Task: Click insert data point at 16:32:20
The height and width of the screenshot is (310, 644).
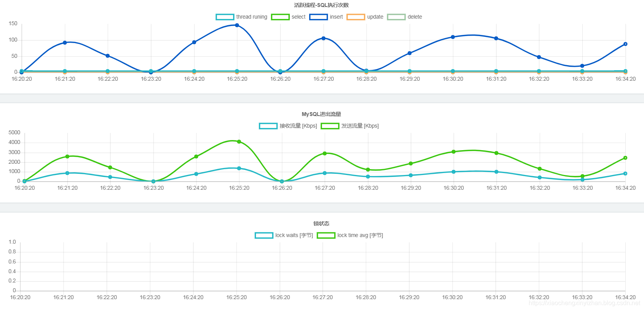Action: tap(539, 57)
